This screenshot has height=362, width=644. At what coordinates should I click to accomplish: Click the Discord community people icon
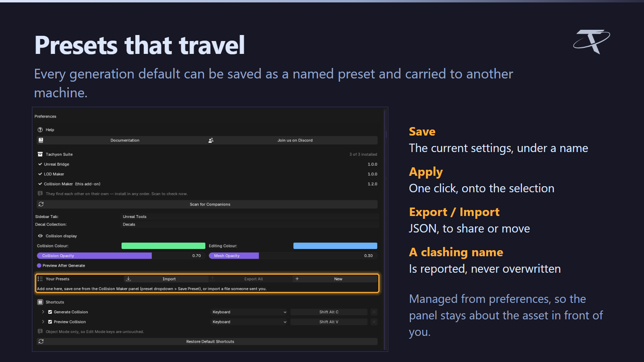[211, 140]
